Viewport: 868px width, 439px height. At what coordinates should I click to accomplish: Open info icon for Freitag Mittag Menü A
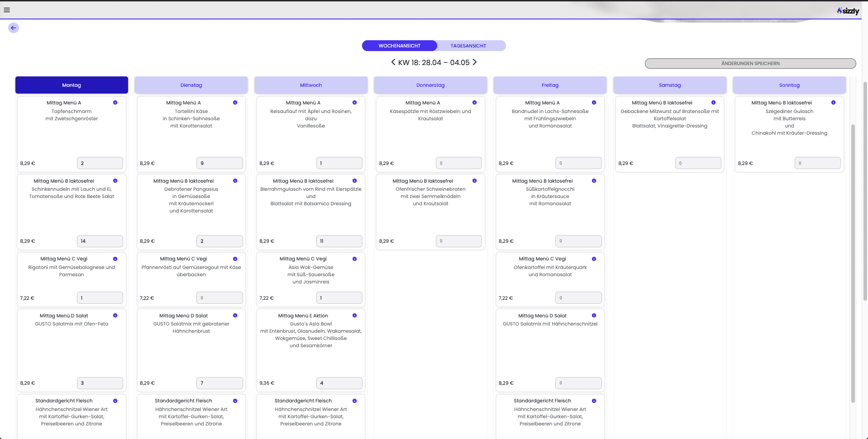(594, 103)
